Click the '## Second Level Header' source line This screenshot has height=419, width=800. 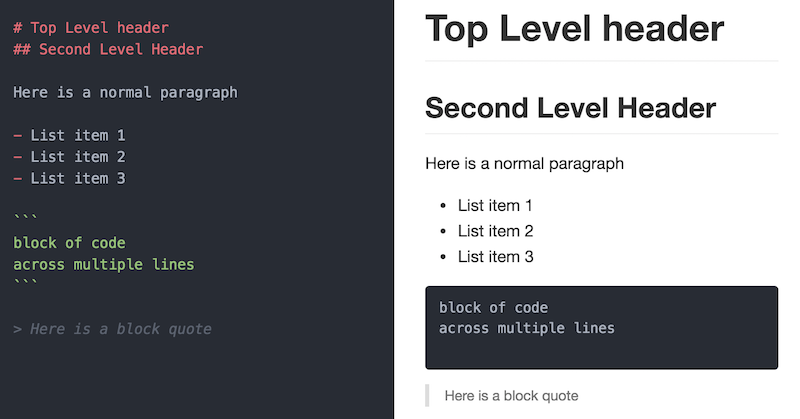coord(108,50)
